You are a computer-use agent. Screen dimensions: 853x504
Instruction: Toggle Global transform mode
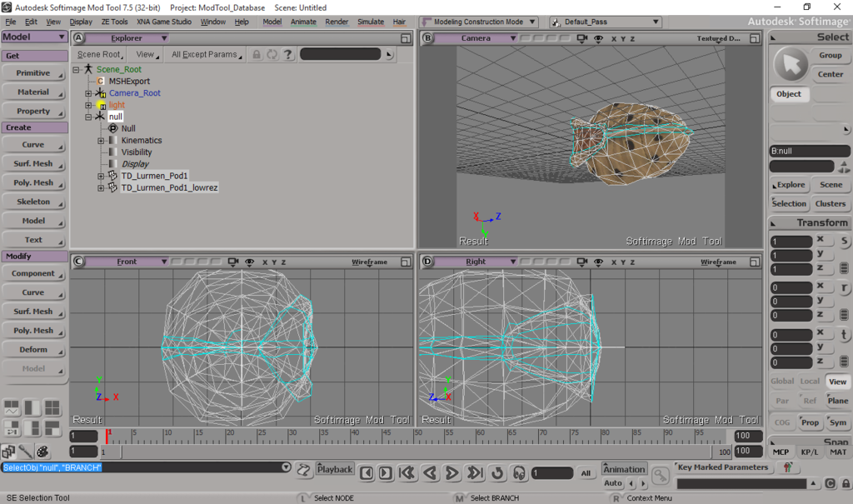[x=782, y=382]
